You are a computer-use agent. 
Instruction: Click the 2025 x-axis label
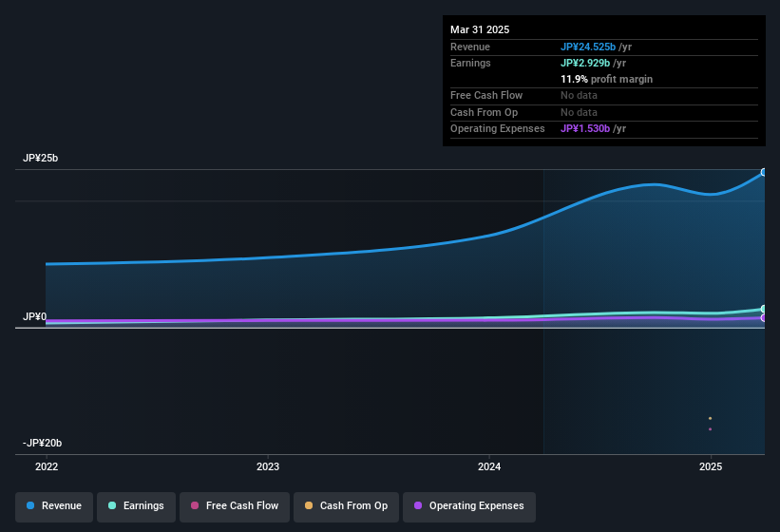pos(711,466)
